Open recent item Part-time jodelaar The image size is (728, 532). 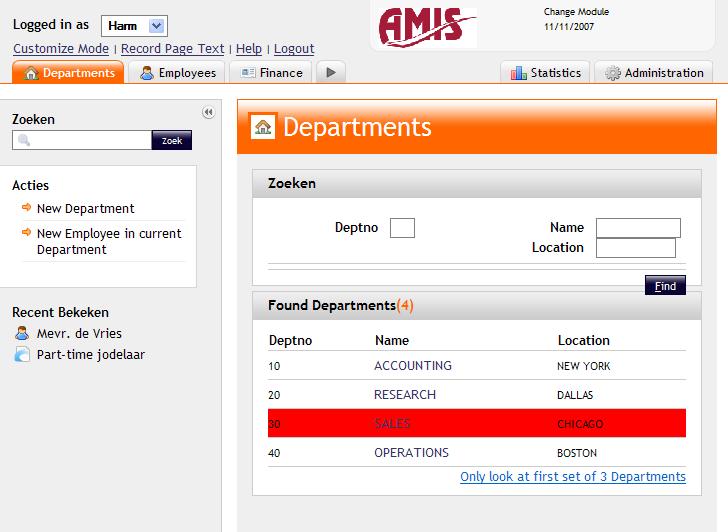[91, 355]
